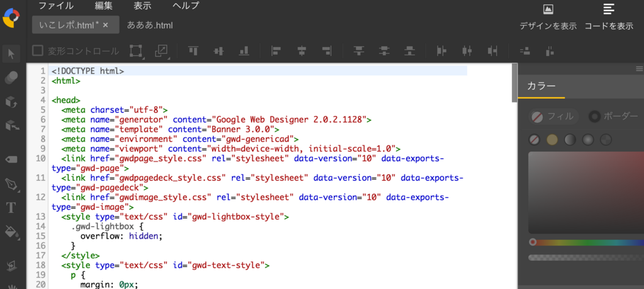Click the hue slider handle

click(x=533, y=242)
